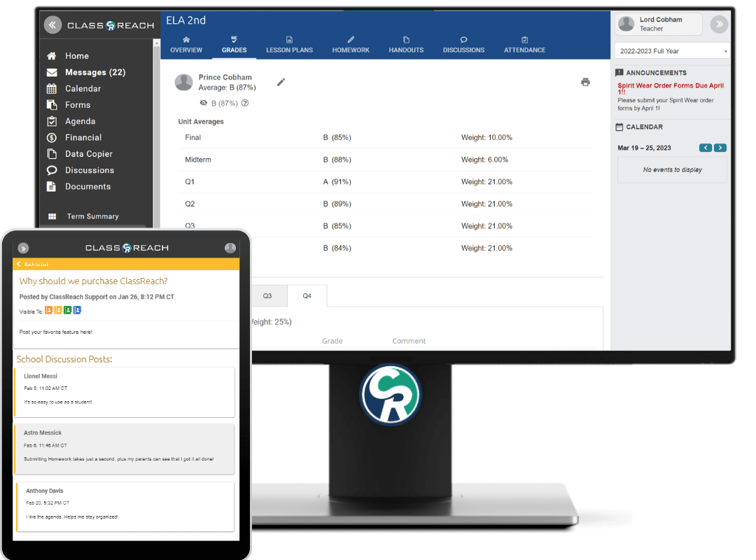
Task: Open the Lesson Plans tab
Action: pos(289,45)
